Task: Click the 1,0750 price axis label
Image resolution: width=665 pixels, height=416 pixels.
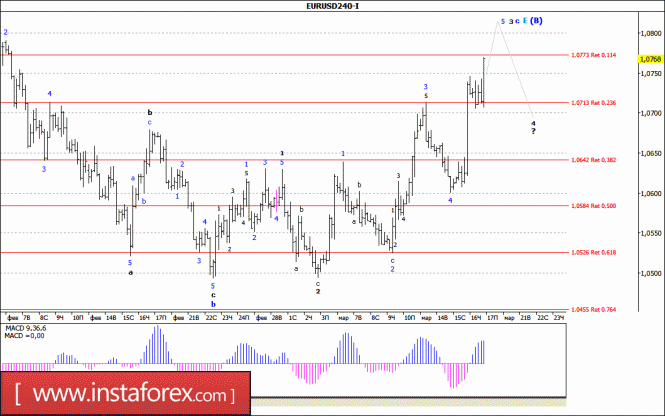Action: click(651, 73)
